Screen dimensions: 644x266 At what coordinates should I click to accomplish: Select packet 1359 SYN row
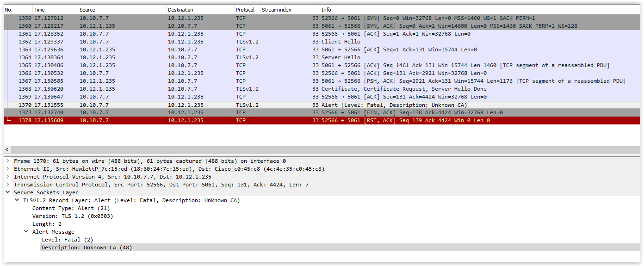click(322, 18)
